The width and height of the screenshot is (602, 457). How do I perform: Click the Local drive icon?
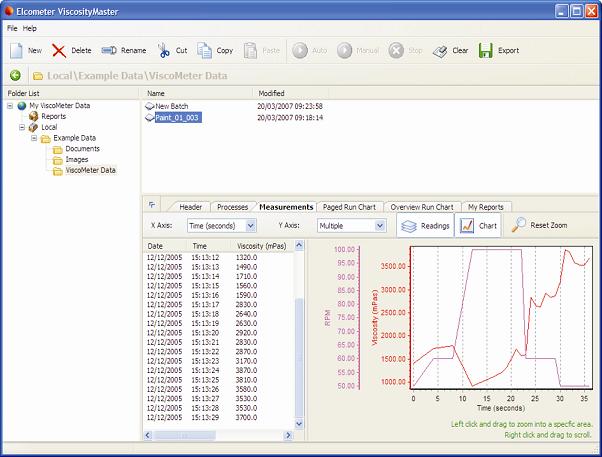(x=33, y=127)
